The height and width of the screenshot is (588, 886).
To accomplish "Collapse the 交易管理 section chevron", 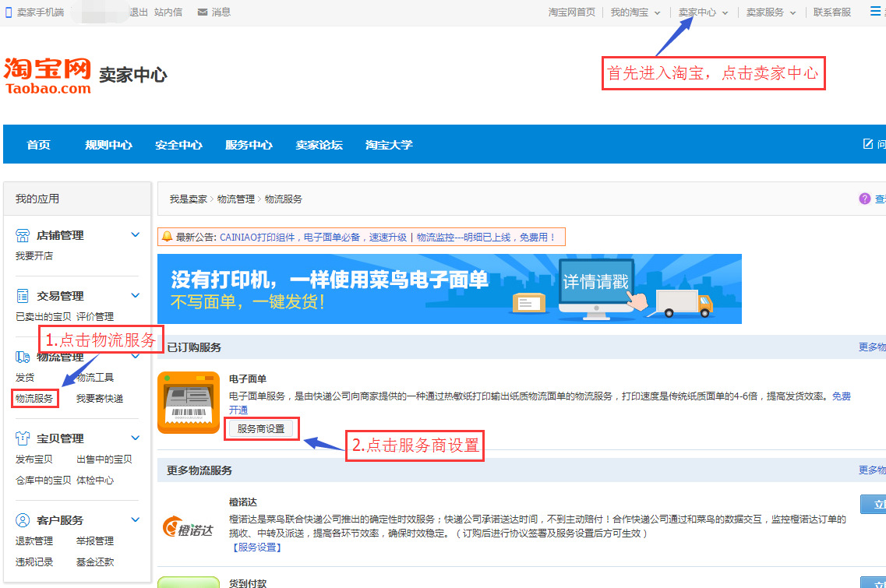I will click(135, 295).
